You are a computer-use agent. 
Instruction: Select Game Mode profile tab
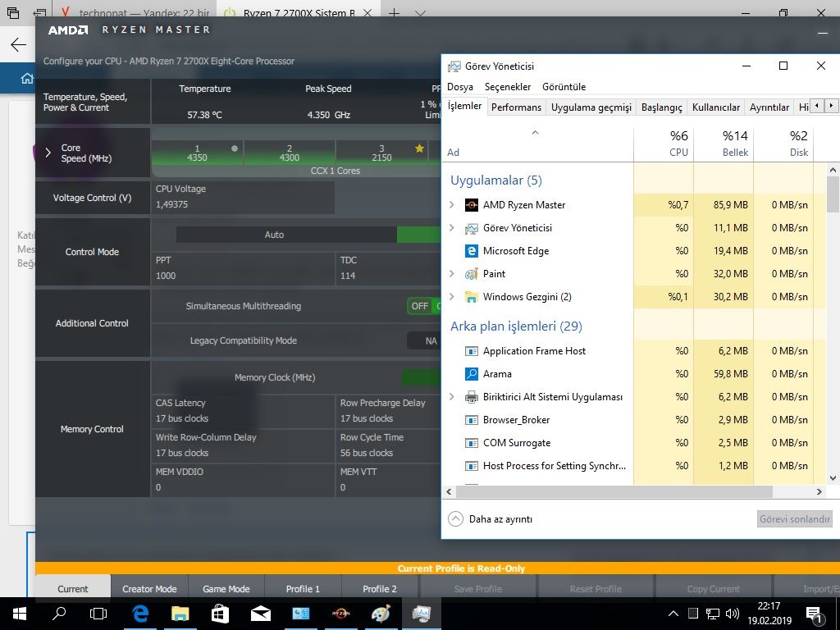pyautogui.click(x=226, y=589)
